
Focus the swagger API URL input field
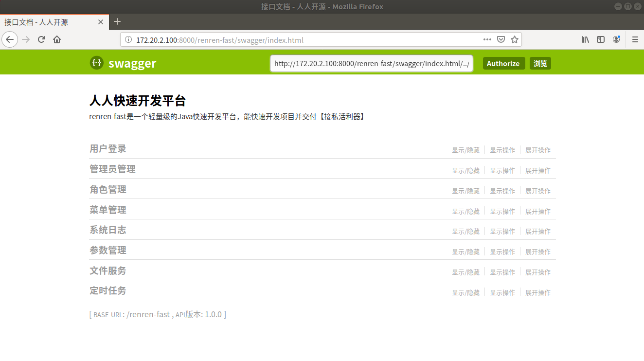tap(372, 64)
